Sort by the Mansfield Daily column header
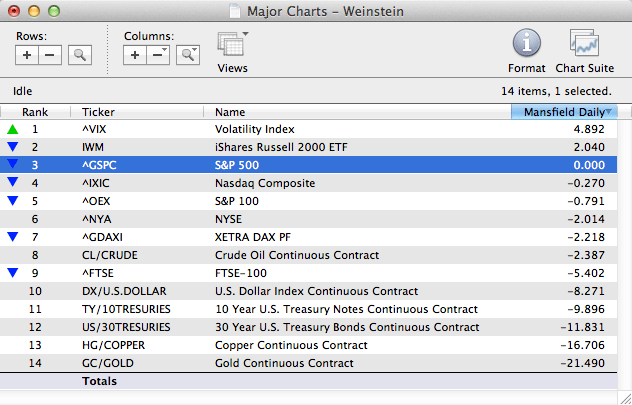This screenshot has width=632, height=405. (563, 112)
